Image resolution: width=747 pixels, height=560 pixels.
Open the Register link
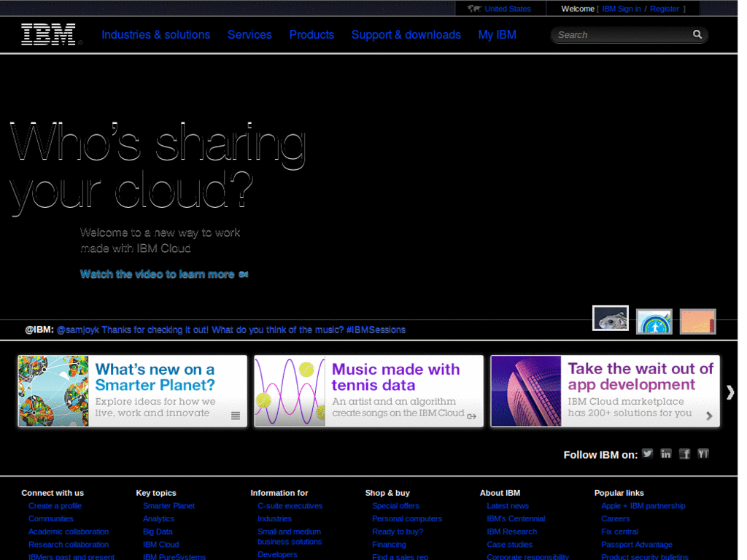pyautogui.click(x=665, y=9)
